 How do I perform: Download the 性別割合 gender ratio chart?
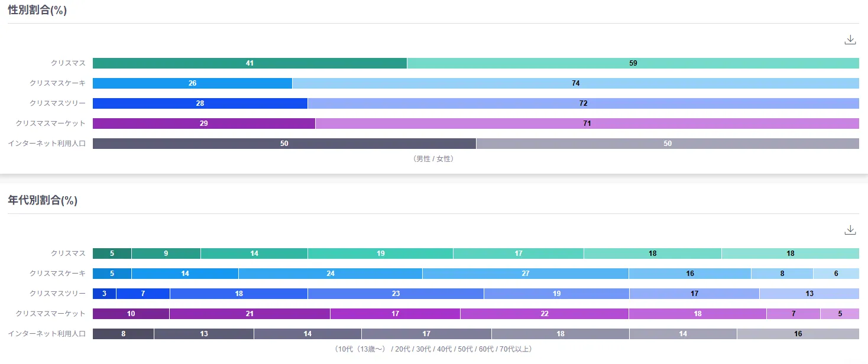pyautogui.click(x=850, y=40)
